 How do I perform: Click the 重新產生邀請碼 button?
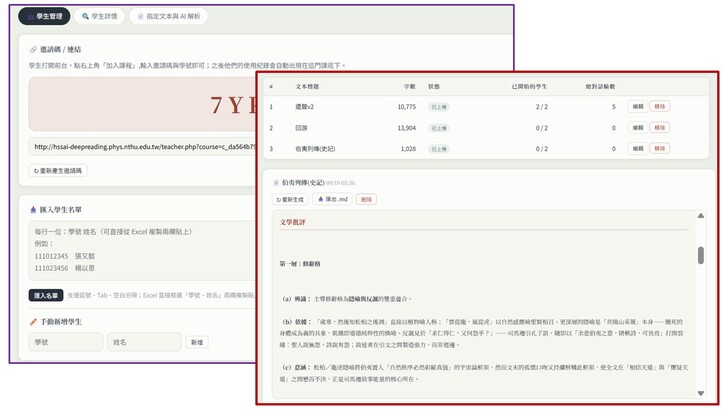[58, 171]
